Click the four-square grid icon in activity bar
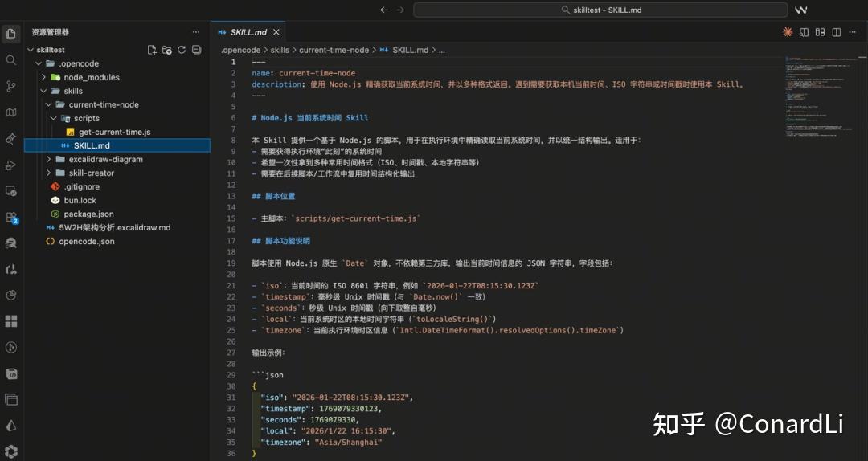Screen dimensions: 868x461 point(10,321)
